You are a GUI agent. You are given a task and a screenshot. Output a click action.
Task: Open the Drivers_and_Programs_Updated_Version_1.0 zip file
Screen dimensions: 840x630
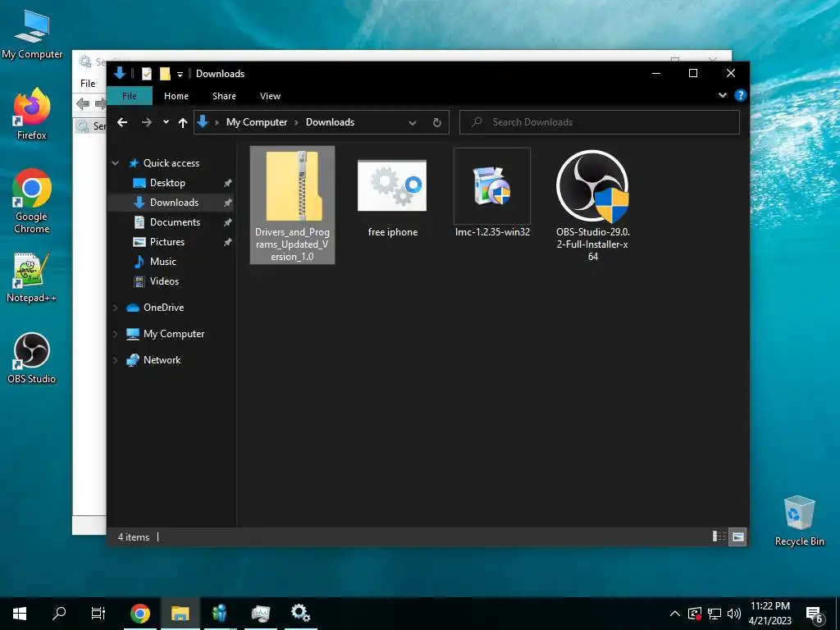point(293,204)
